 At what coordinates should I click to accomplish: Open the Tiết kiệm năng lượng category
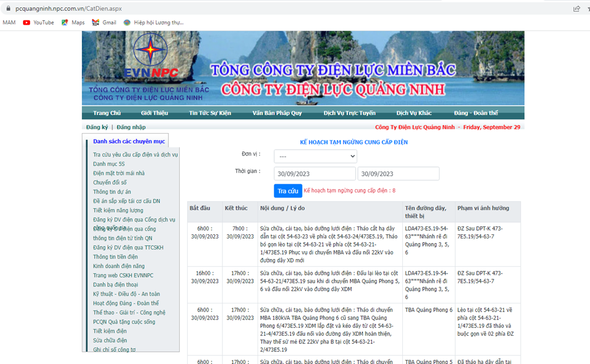[118, 210]
